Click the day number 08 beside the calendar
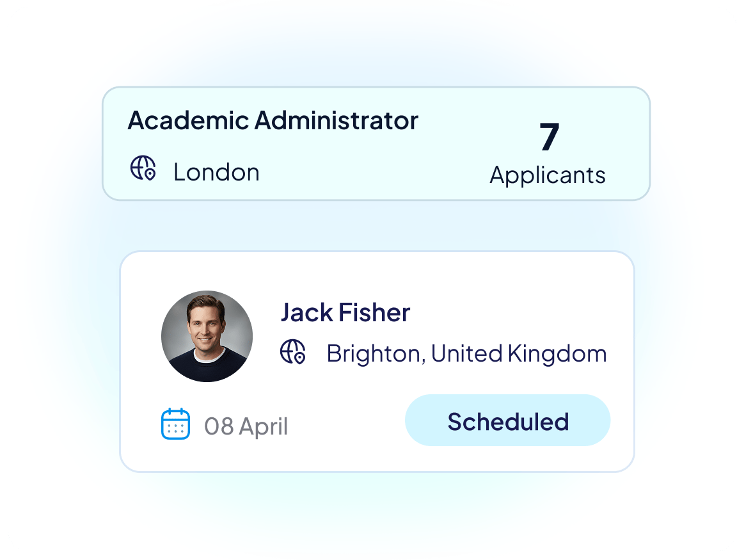The image size is (737, 560). [219, 426]
